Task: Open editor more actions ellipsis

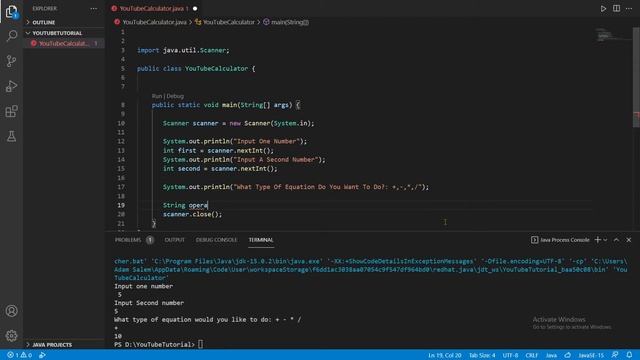Action: click(629, 9)
